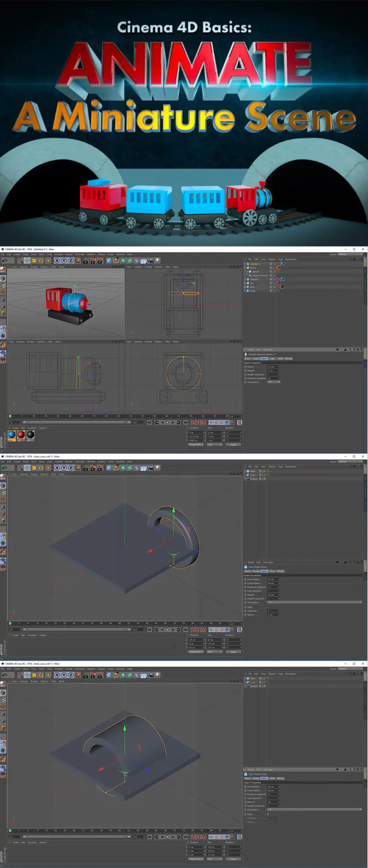The width and height of the screenshot is (368, 868).
Task: Click Apply button in Untitled 4 coordinates
Action: click(x=233, y=444)
